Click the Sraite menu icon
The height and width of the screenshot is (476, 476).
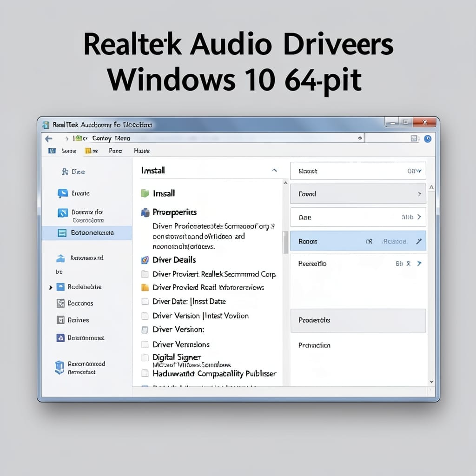click(x=52, y=151)
